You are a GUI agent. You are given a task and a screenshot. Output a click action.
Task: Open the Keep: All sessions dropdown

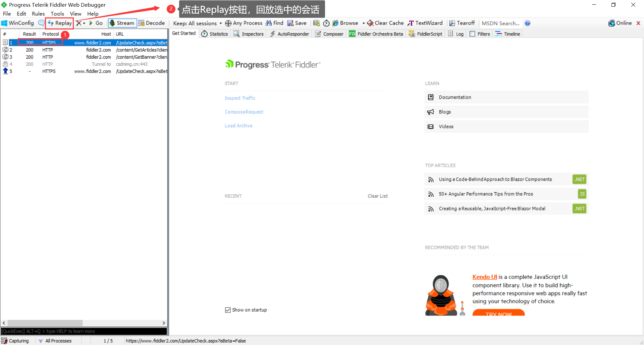tap(198, 23)
